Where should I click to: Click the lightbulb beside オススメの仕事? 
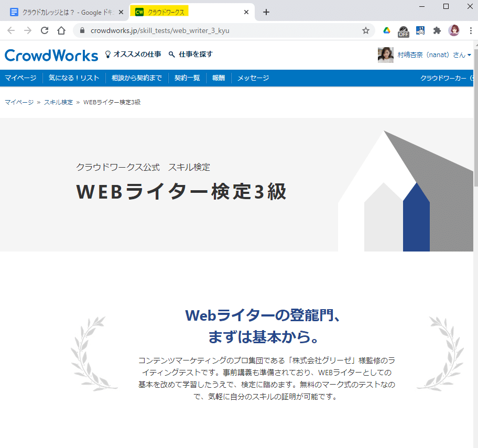point(108,54)
